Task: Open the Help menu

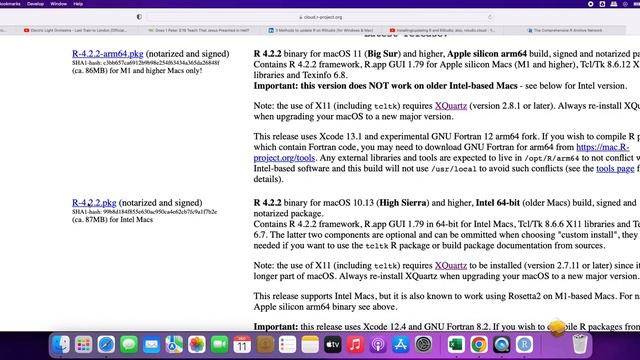Action: tap(78, 4)
